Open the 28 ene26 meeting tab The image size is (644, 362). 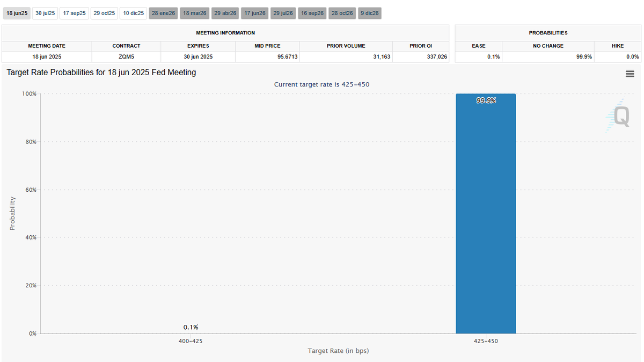[163, 13]
